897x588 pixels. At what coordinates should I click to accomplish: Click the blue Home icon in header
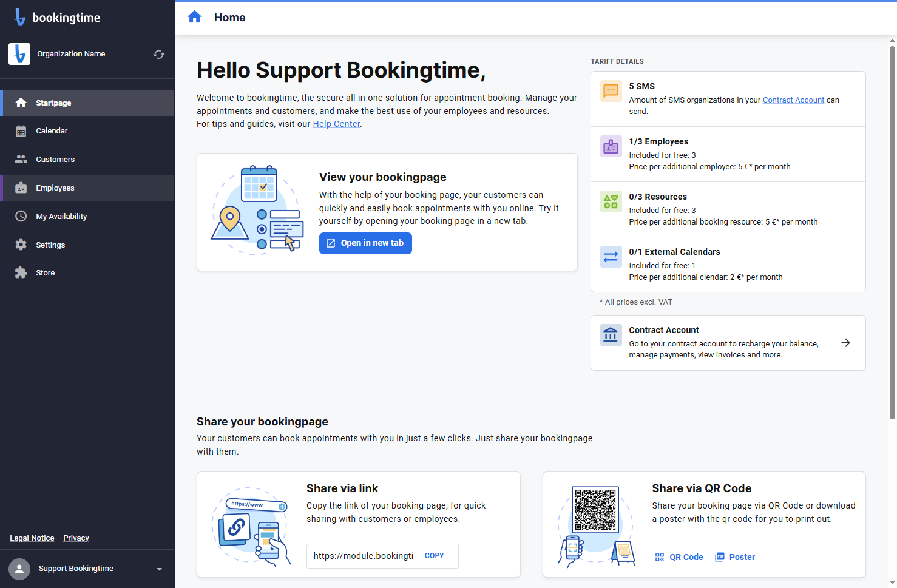click(194, 17)
